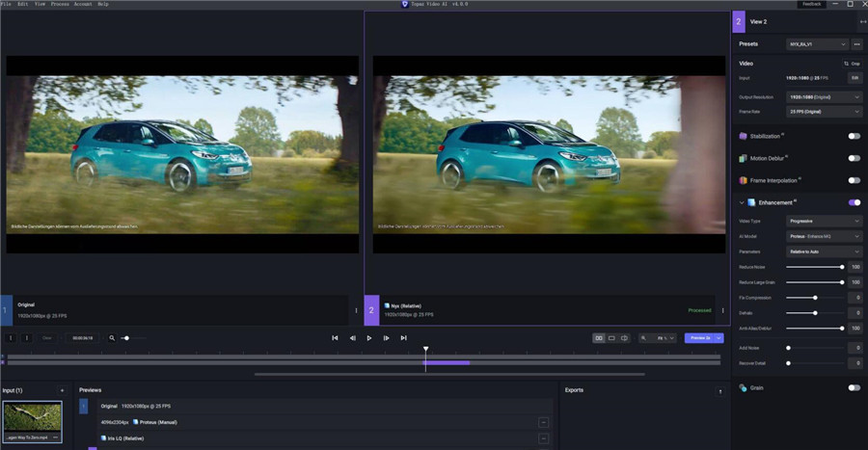The width and height of the screenshot is (868, 450).
Task: Click the View 2 panel expand arrows icon
Action: click(x=863, y=21)
